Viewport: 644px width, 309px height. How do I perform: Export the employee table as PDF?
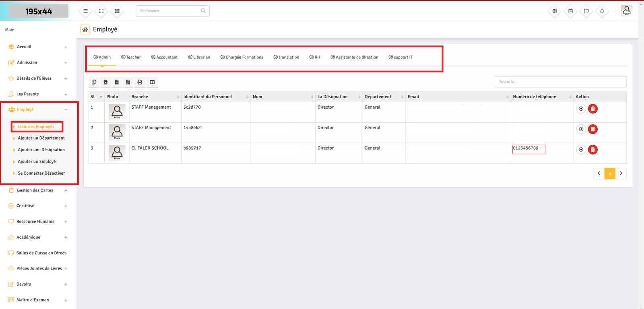click(x=128, y=82)
